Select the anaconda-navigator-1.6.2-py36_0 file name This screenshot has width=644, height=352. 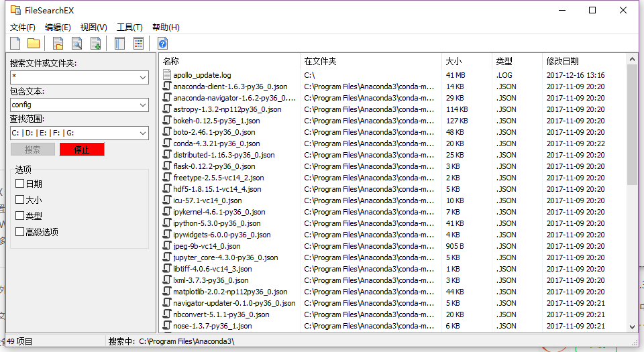point(234,98)
